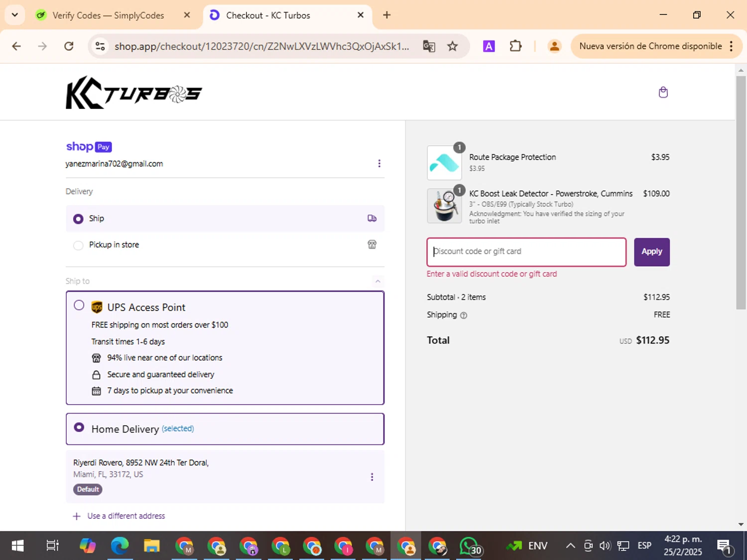
Task: Click 'Enter a valid discount code' error text
Action: coord(492,274)
